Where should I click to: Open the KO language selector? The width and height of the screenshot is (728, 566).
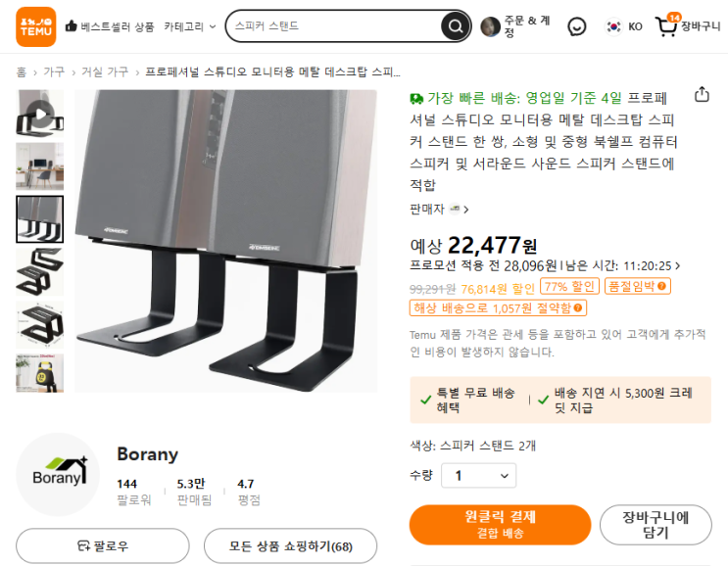coord(624,26)
